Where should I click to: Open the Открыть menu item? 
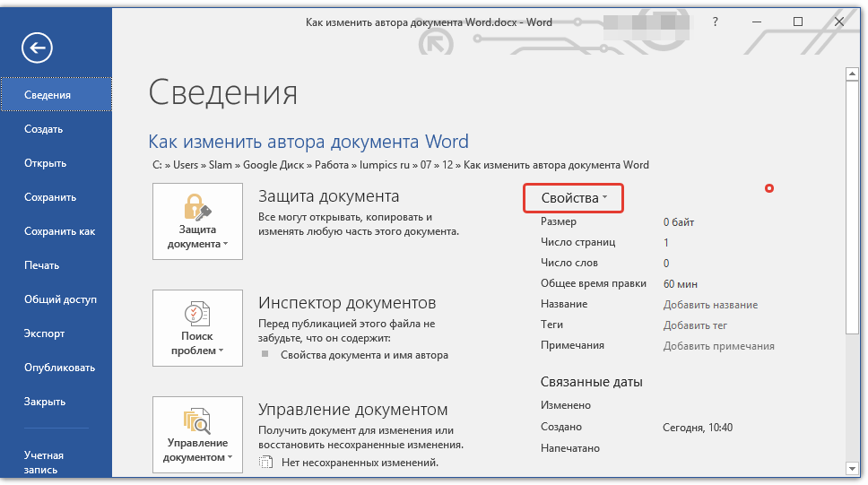[x=45, y=163]
